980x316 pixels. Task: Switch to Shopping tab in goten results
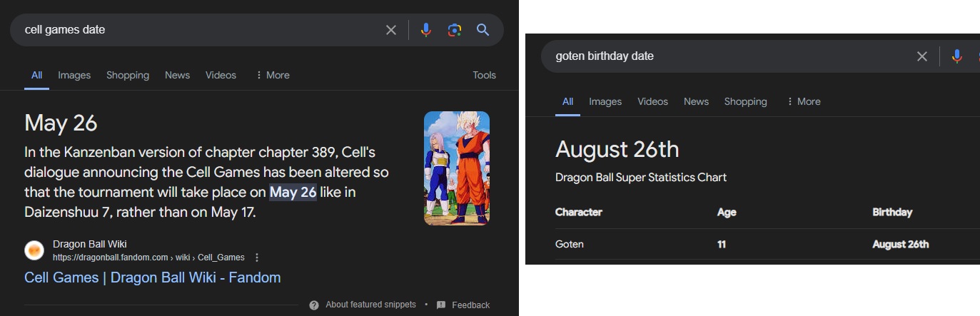[x=745, y=101]
